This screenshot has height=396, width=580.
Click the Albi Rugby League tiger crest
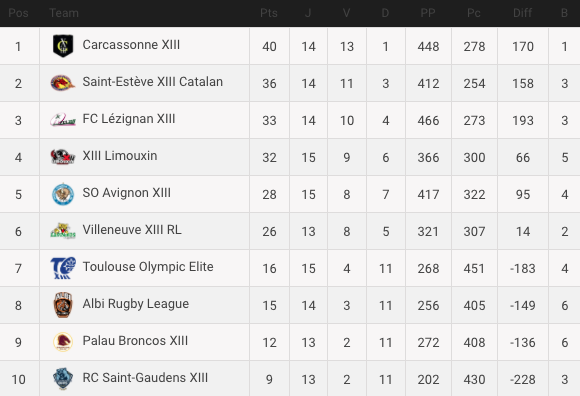pyautogui.click(x=63, y=305)
